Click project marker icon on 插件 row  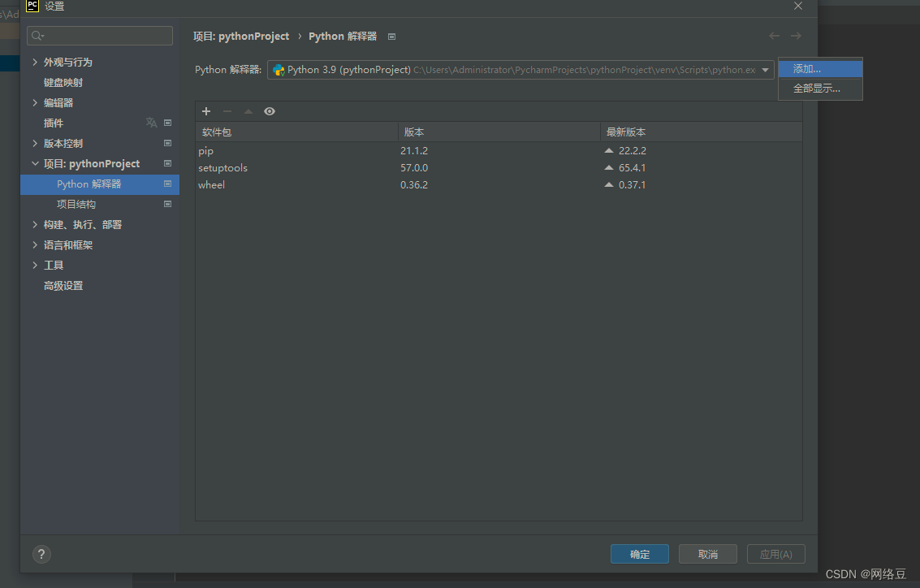pyautogui.click(x=168, y=123)
